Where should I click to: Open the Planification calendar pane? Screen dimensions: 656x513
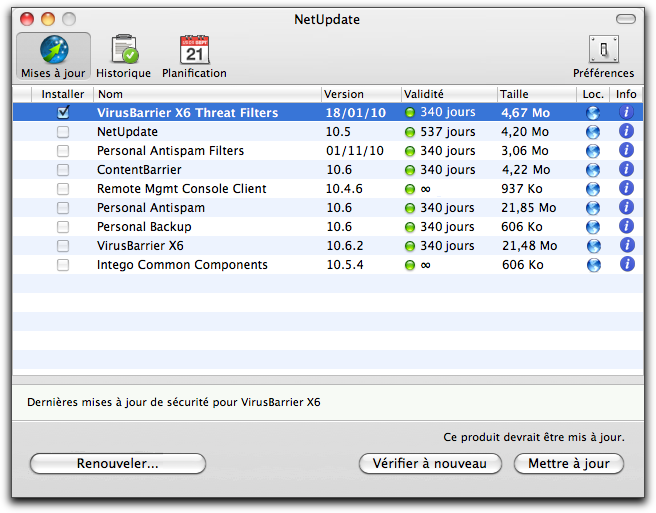pyautogui.click(x=194, y=56)
